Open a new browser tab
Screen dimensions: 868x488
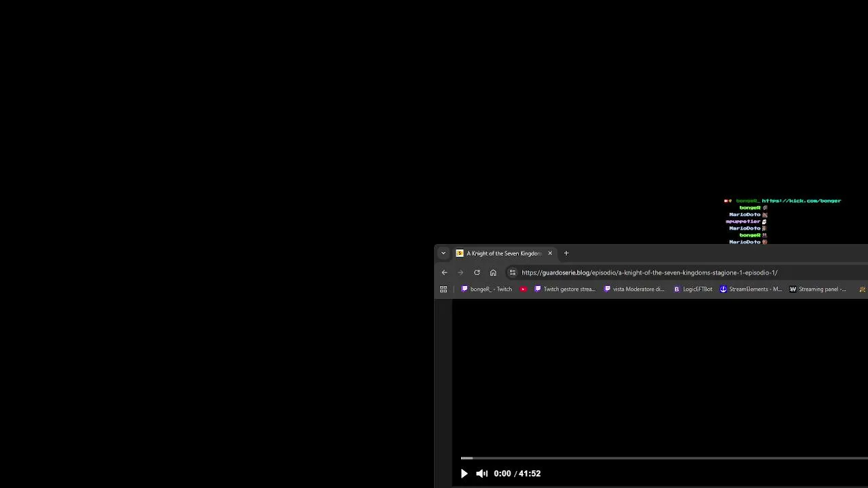click(566, 253)
